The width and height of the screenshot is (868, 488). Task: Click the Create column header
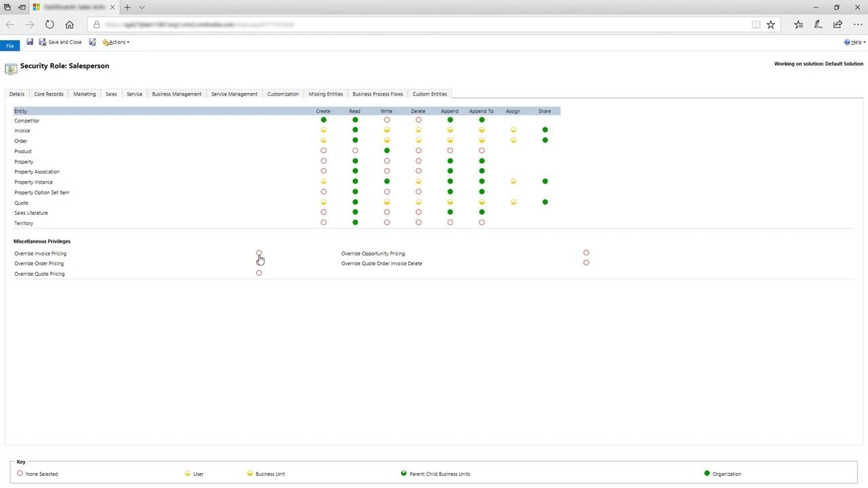click(x=323, y=111)
